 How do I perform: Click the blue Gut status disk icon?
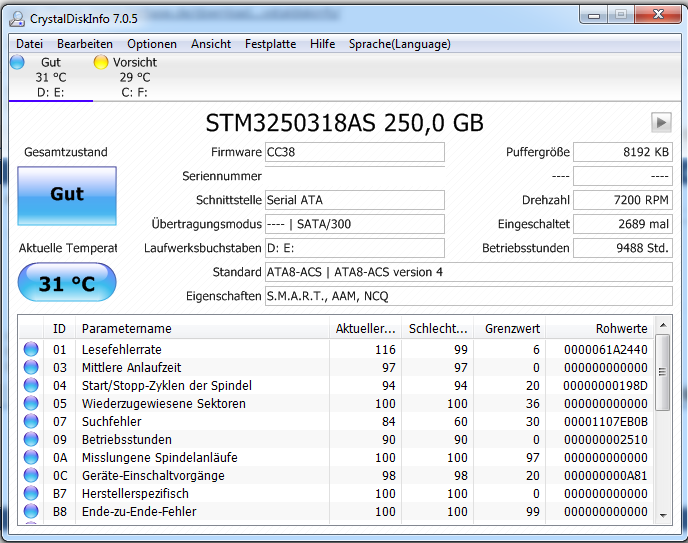point(17,62)
